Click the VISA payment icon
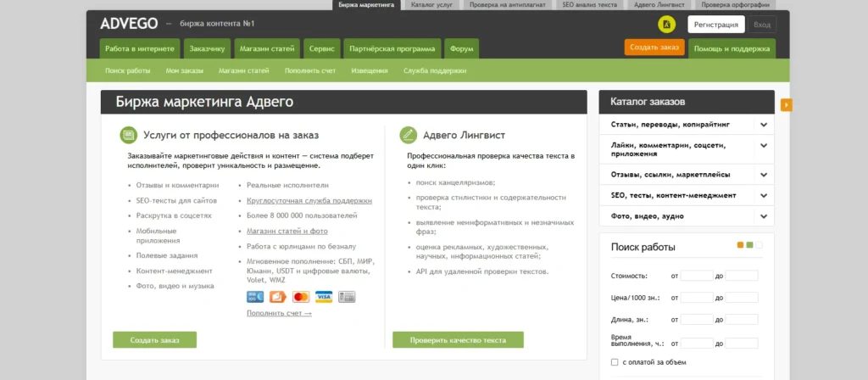This screenshot has width=868, height=380. pyautogui.click(x=324, y=297)
